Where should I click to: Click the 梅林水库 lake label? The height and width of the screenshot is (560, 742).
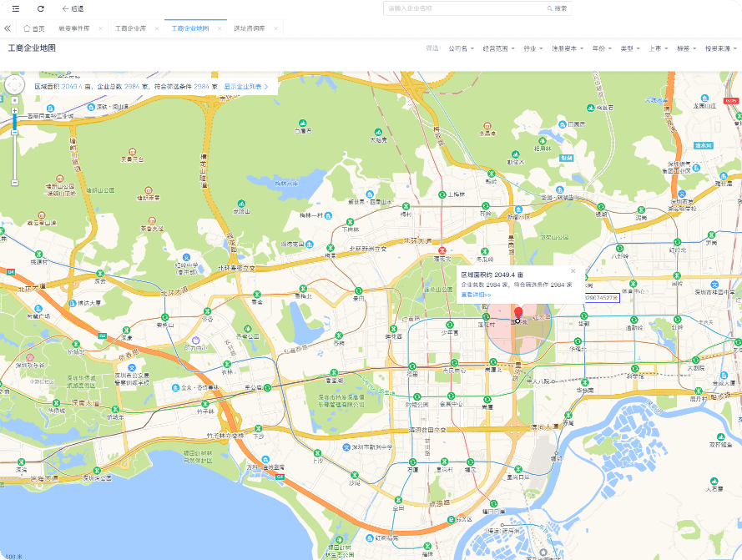click(286, 184)
